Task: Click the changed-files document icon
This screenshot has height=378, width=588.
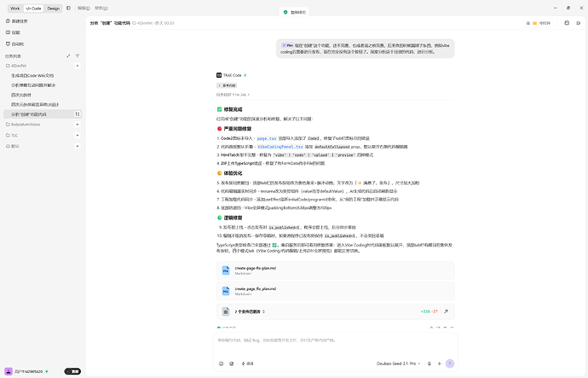Action: (225, 311)
